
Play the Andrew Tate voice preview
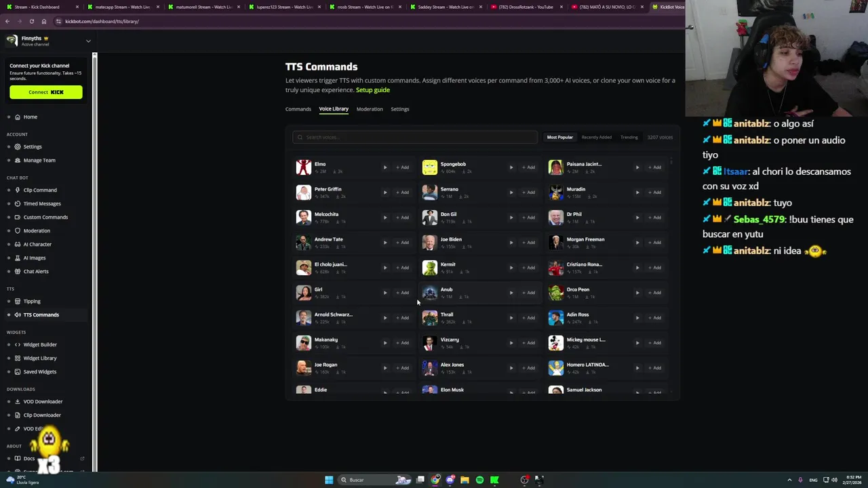pos(384,243)
